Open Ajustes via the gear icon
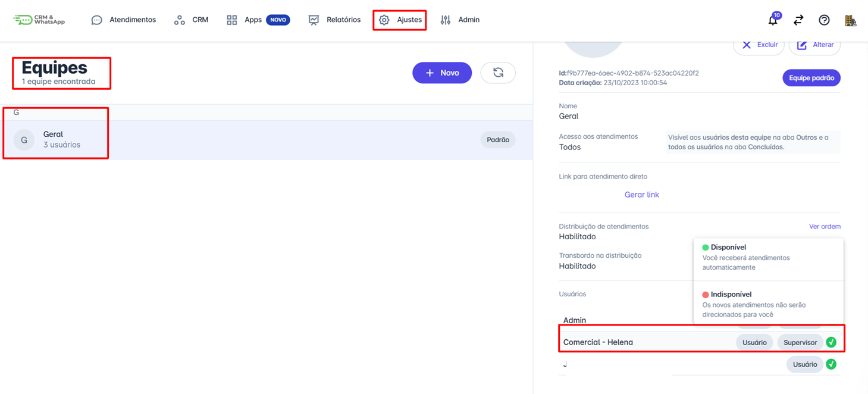Screen dimensions: 868x394 point(399,20)
